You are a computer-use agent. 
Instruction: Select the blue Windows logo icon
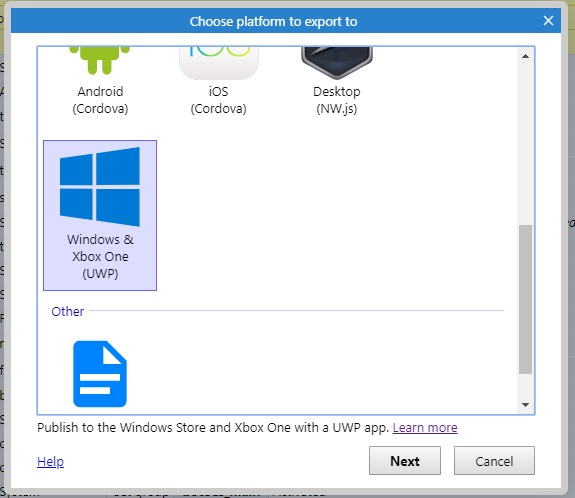click(x=100, y=187)
